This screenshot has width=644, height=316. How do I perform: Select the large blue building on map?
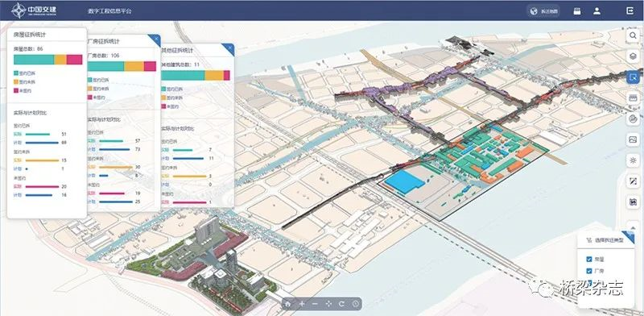(x=405, y=181)
